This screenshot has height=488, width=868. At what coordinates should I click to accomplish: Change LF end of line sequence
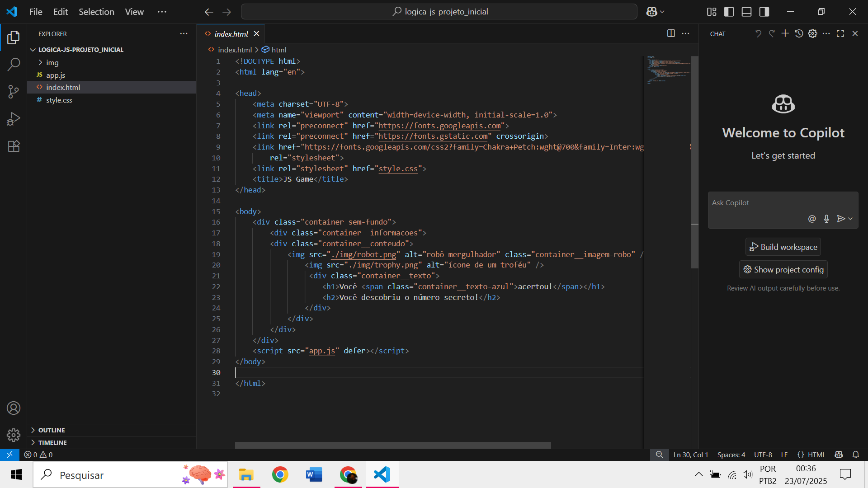click(x=784, y=455)
